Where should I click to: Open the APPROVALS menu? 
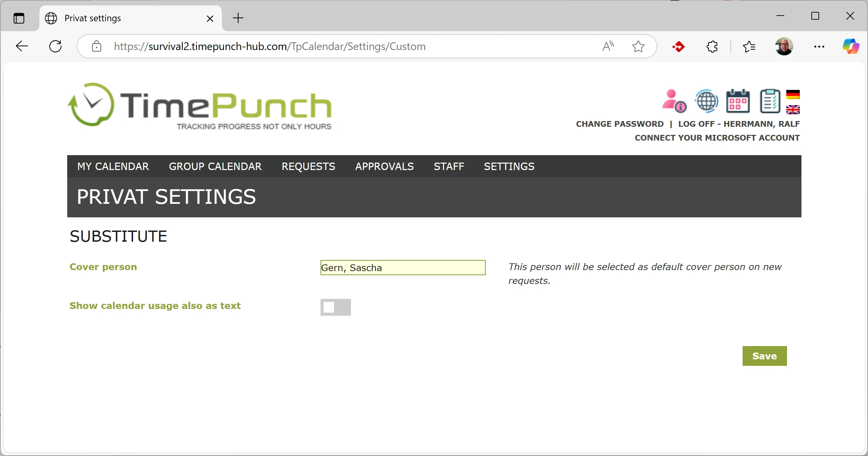(x=384, y=167)
